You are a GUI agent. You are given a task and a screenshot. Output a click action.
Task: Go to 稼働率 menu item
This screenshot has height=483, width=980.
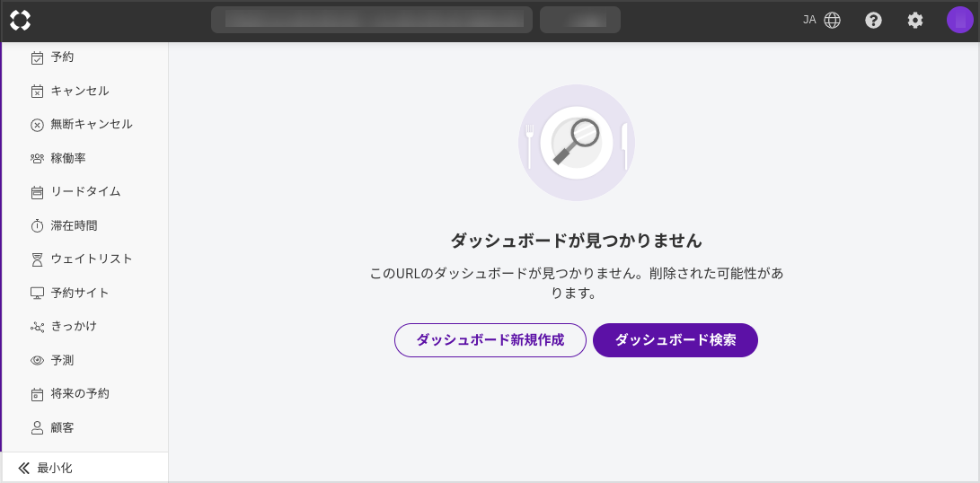[68, 158]
